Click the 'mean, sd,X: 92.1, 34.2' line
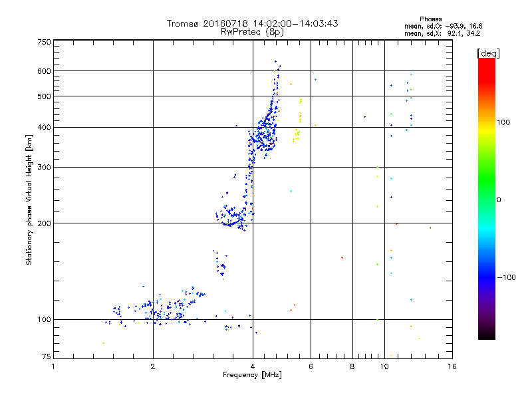The height and width of the screenshot is (399, 532). 442,33
